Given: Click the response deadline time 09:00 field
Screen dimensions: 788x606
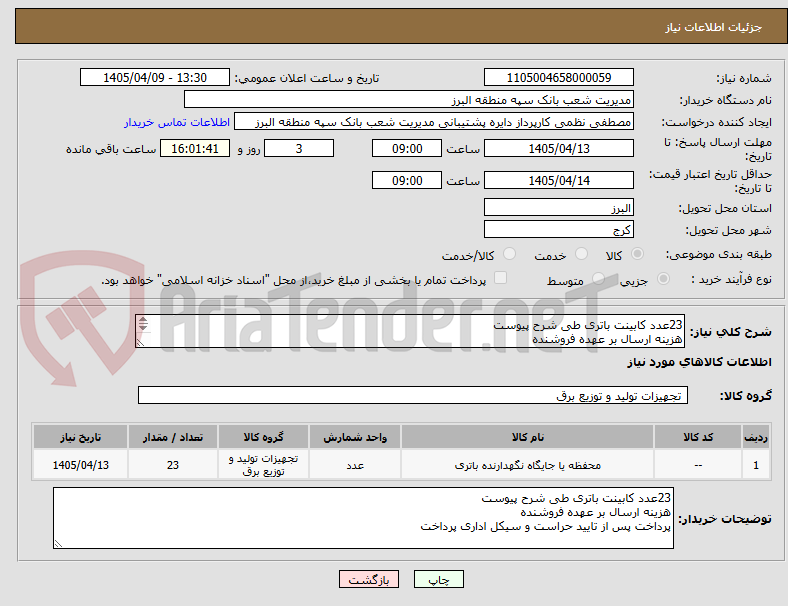Looking at the screenshot, I should point(407,148).
